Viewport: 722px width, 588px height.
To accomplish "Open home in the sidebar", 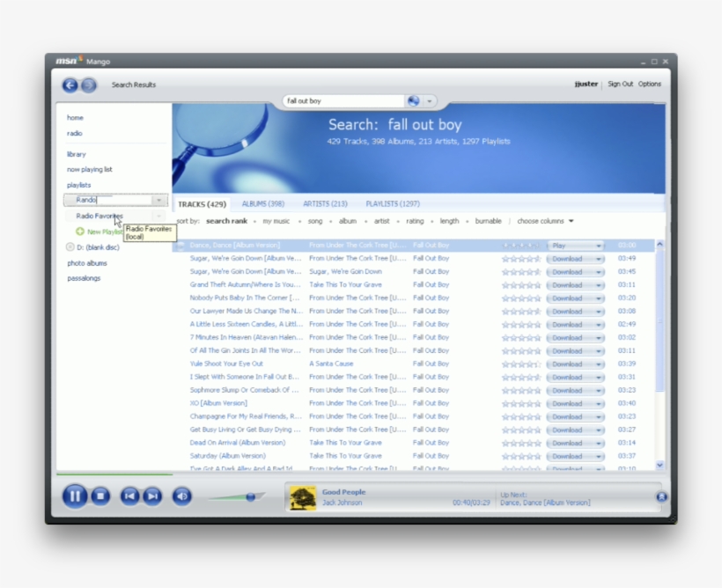I will click(x=75, y=118).
